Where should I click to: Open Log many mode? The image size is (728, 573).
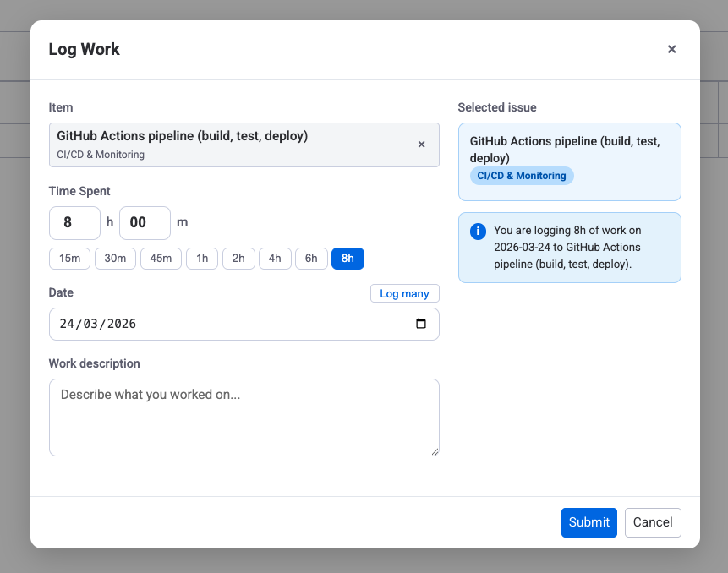pos(404,293)
